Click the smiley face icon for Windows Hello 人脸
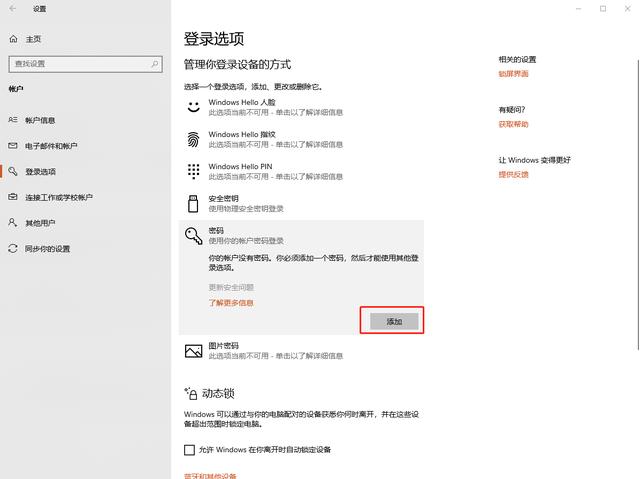The width and height of the screenshot is (640, 479). [x=193, y=107]
